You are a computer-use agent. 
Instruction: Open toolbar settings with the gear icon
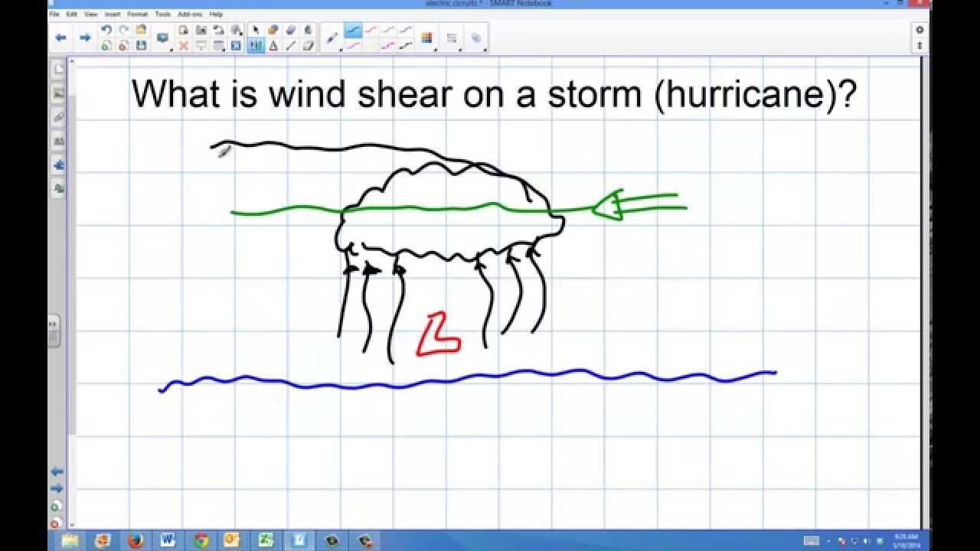920,30
